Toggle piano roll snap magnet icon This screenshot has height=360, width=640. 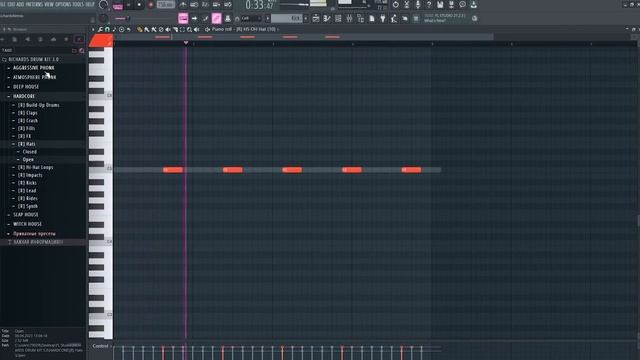coord(107,29)
